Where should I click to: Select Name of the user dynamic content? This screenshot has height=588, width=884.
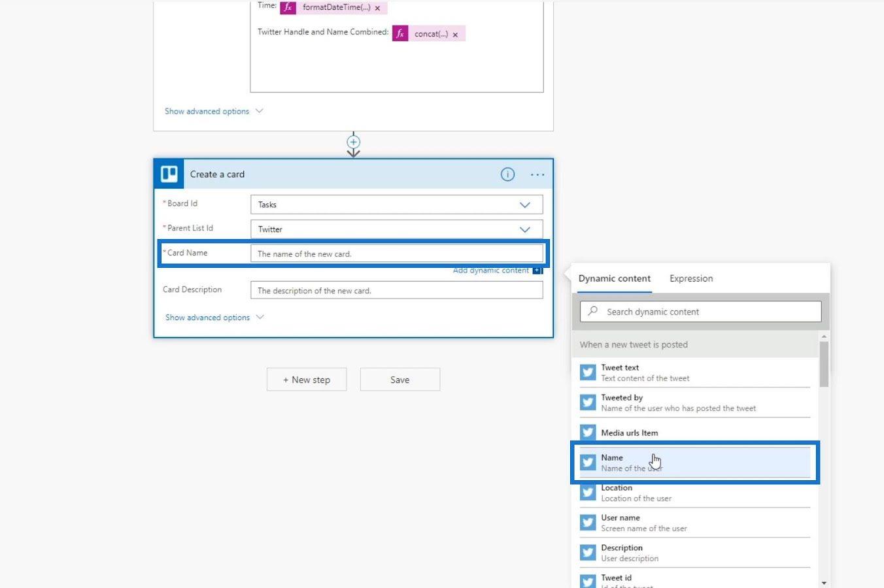(694, 463)
